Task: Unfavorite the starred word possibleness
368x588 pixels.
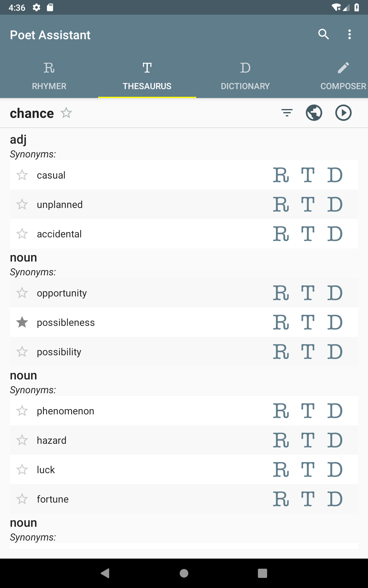Action: (22, 322)
